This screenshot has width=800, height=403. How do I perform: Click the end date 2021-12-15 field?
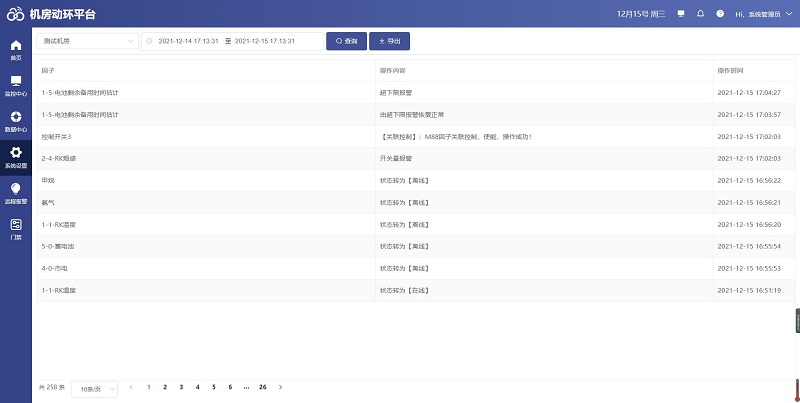tap(264, 41)
